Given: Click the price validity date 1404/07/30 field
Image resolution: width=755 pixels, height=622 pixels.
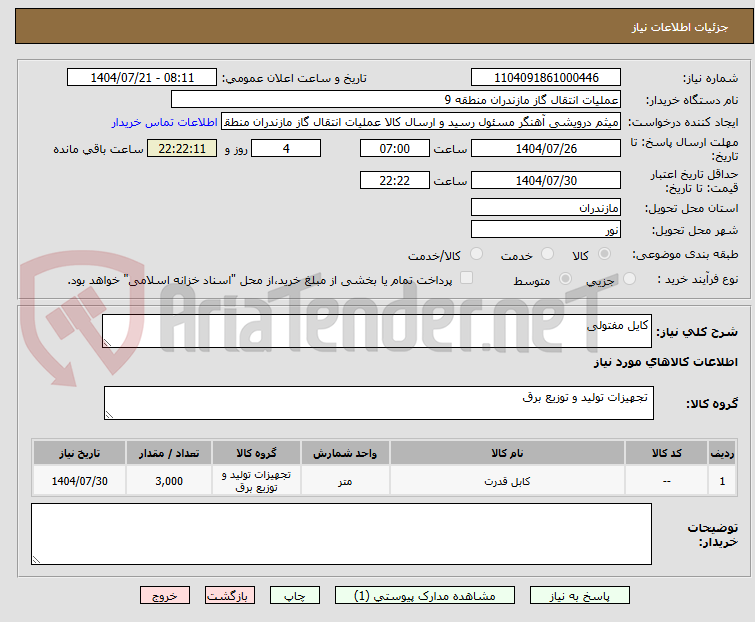Looking at the screenshot, I should click(546, 181).
